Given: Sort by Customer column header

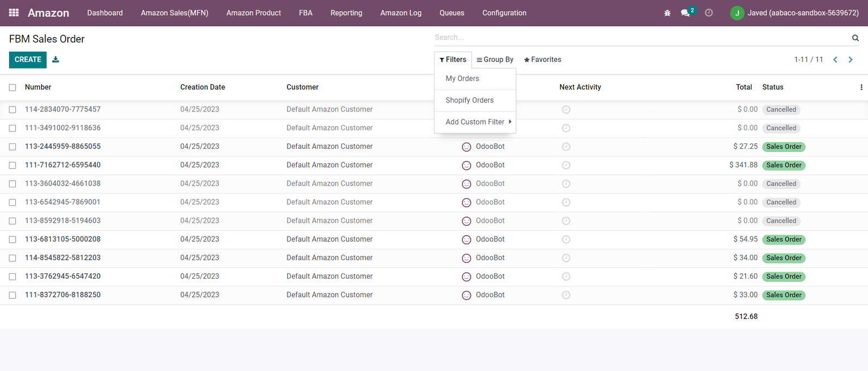Looking at the screenshot, I should point(302,87).
